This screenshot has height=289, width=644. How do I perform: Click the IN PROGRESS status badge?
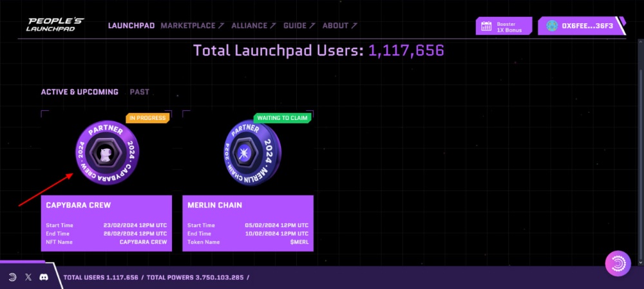click(x=147, y=118)
